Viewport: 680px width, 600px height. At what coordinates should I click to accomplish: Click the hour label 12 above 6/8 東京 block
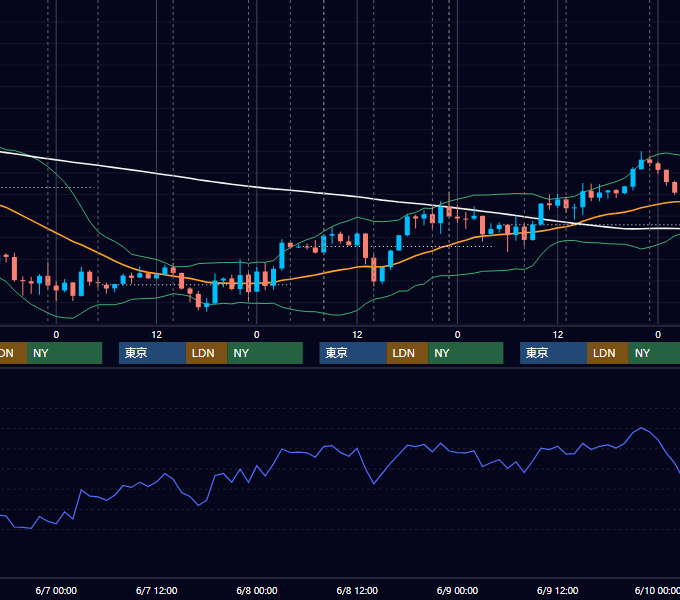tap(357, 335)
